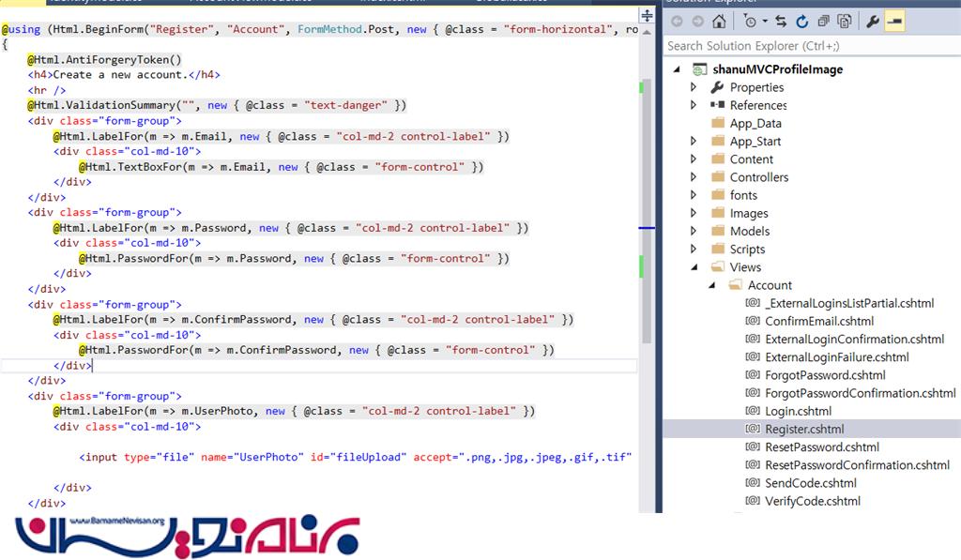The width and height of the screenshot is (961, 560).
Task: Click the input type="file" UserPhoto line
Action: [356, 457]
